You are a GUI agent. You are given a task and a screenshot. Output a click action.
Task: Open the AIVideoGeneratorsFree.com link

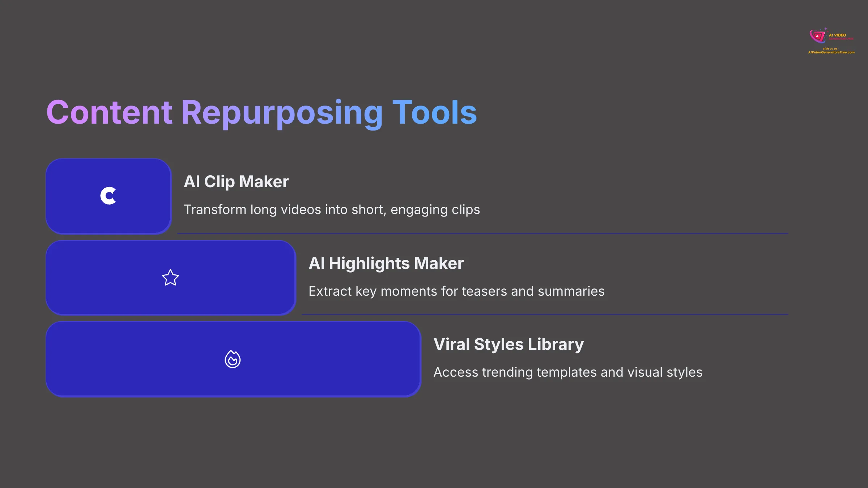[x=831, y=52]
